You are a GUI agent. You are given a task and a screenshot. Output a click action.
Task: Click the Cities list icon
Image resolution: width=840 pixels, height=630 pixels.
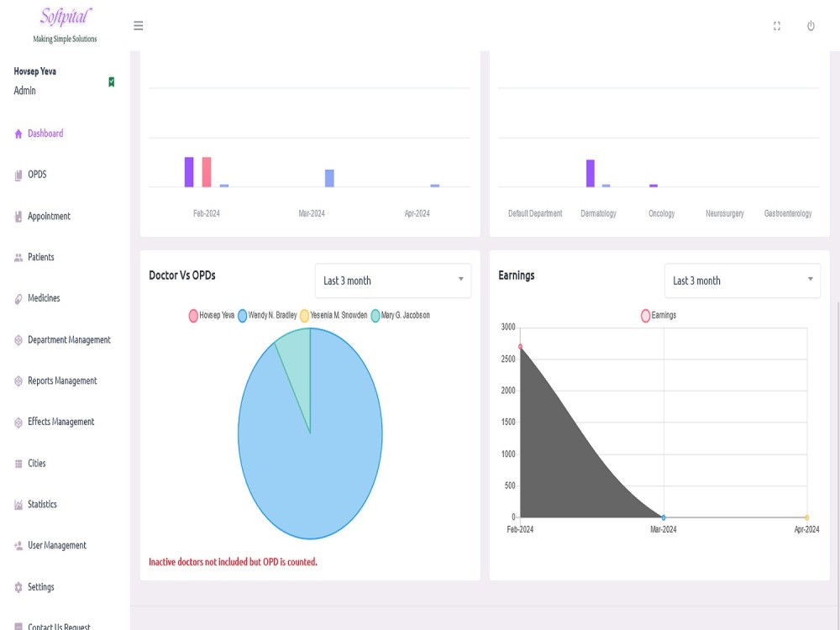(18, 464)
